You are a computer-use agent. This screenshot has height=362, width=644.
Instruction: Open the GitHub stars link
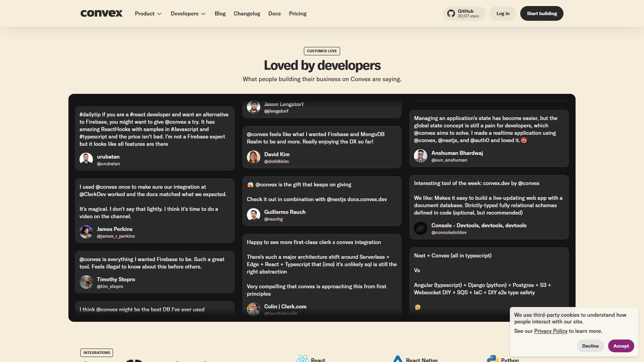[464, 13]
